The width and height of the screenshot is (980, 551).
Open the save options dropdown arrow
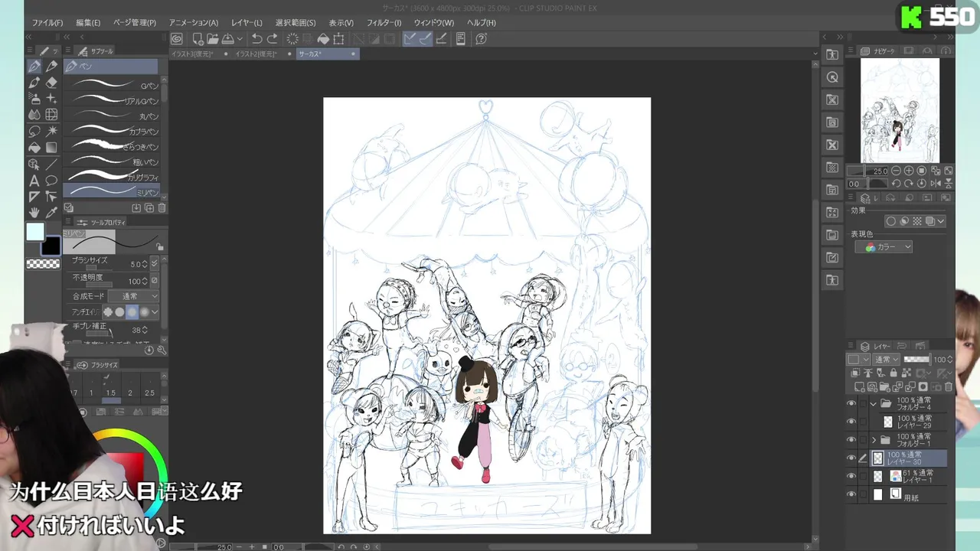click(x=240, y=39)
